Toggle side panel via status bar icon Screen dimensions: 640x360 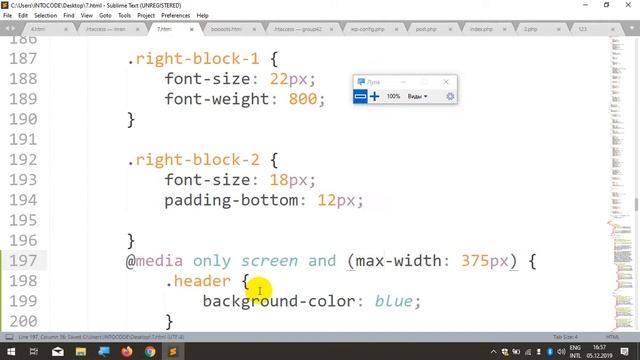pyautogui.click(x=9, y=337)
